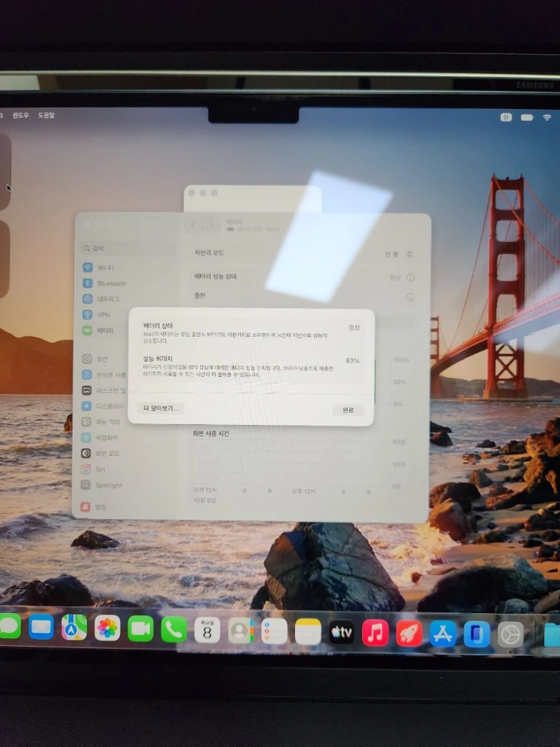Click the 10월 8일 date label
Image resolution: width=560 pixels, height=747 pixels.
click(x=205, y=500)
